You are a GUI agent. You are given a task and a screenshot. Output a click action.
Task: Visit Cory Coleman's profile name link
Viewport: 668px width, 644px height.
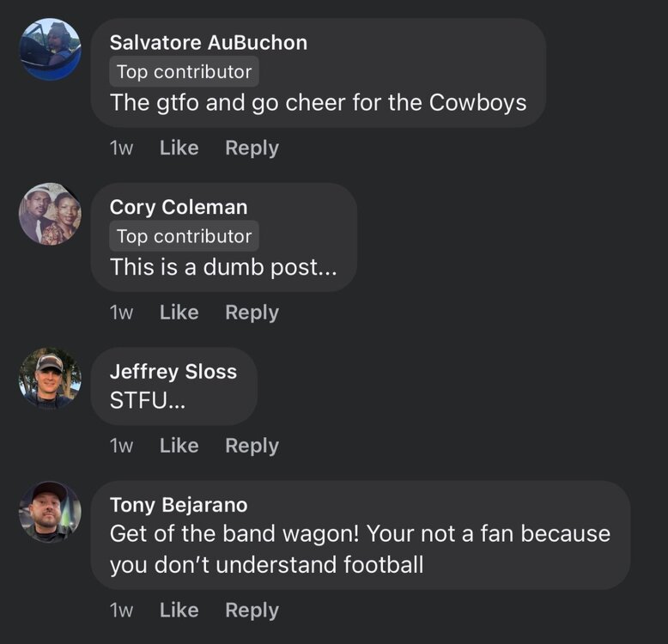(x=179, y=207)
